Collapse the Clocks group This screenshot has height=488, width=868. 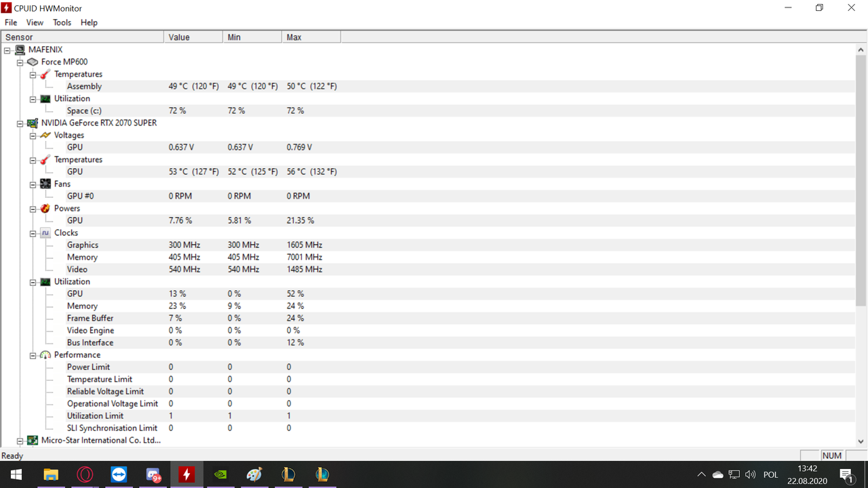coord(33,232)
